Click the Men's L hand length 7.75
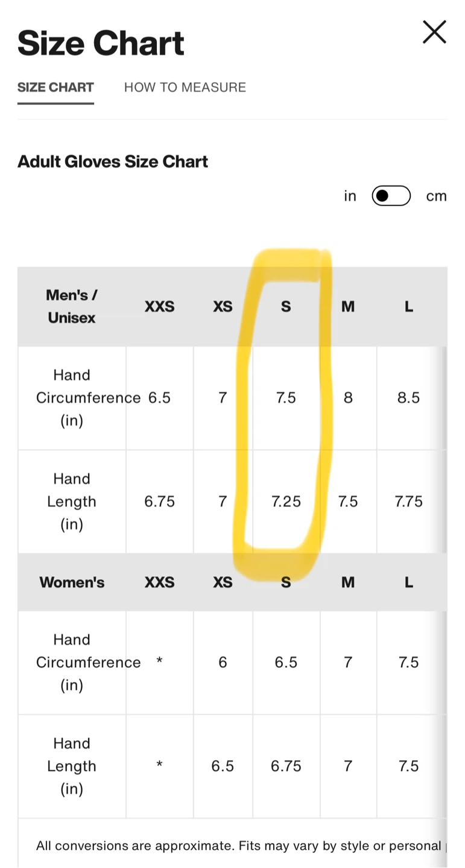The image size is (465, 868). pos(408,502)
